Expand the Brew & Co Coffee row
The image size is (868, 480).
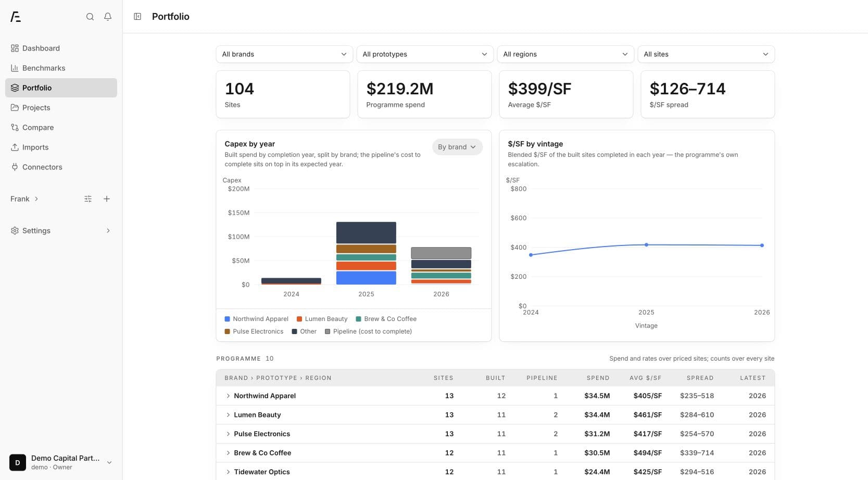pyautogui.click(x=228, y=453)
